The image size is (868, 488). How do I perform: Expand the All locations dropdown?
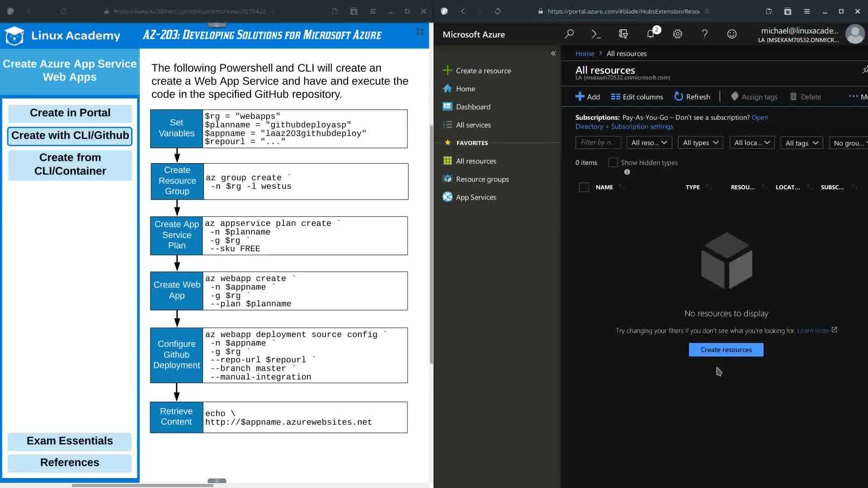(751, 143)
